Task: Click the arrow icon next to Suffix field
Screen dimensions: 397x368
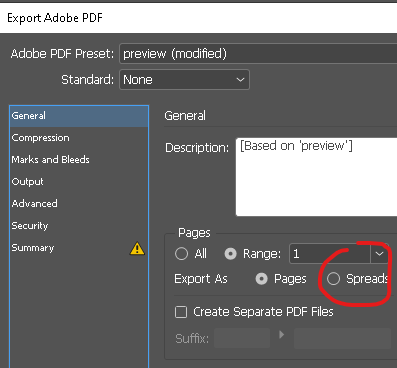Action: pyautogui.click(x=282, y=334)
